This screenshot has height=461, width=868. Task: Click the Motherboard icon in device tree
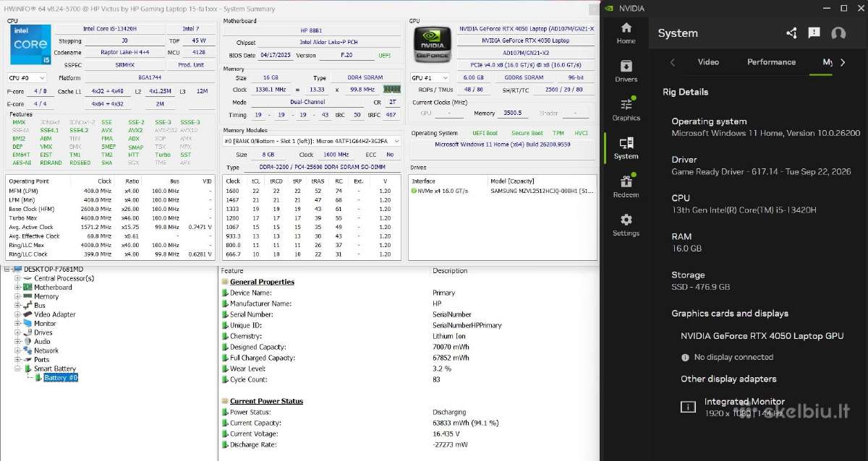27,287
